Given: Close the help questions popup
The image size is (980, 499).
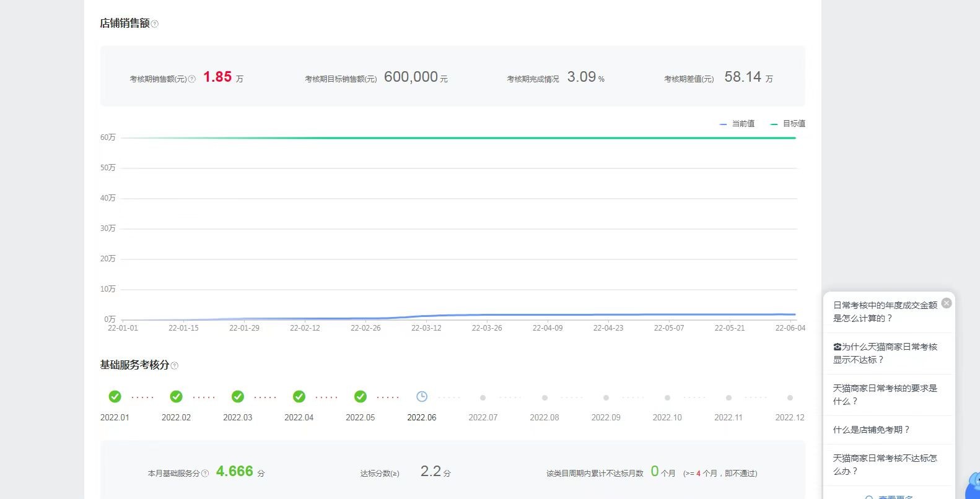Looking at the screenshot, I should tap(947, 303).
